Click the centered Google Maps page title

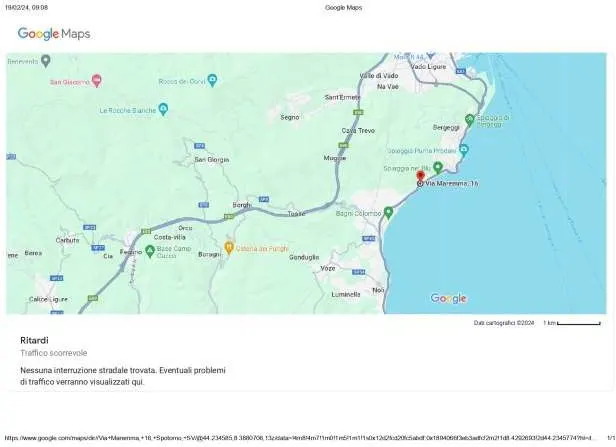point(343,7)
